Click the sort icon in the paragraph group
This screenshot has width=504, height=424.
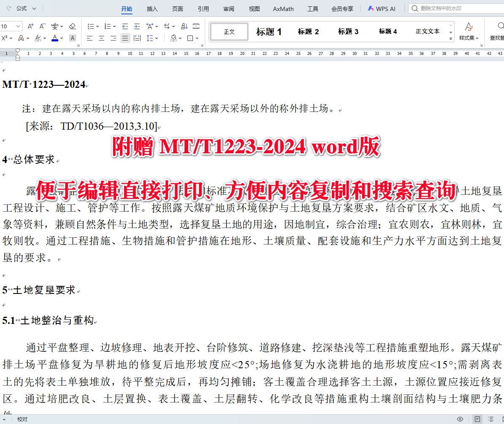pyautogui.click(x=184, y=26)
